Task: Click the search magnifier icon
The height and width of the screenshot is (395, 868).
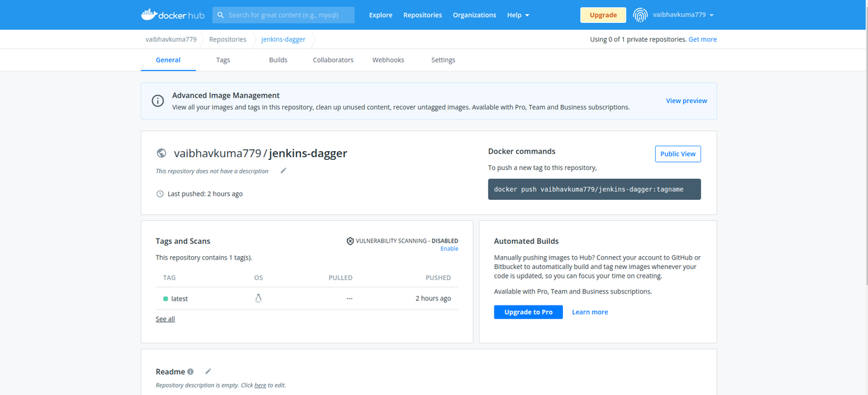Action: click(220, 15)
